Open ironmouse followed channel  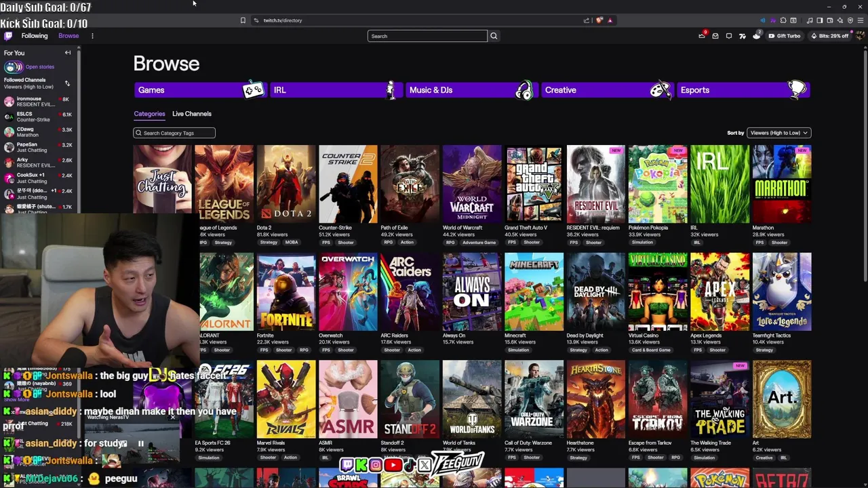pos(39,102)
